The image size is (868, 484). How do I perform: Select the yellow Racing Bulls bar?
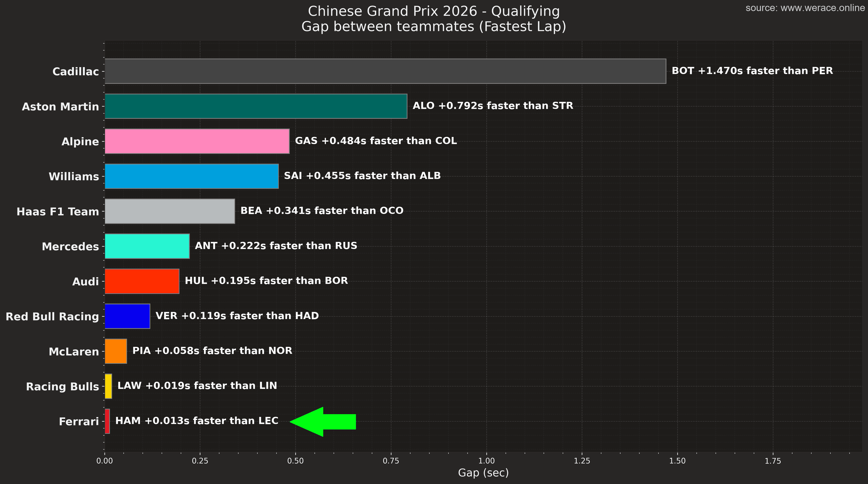(x=108, y=386)
